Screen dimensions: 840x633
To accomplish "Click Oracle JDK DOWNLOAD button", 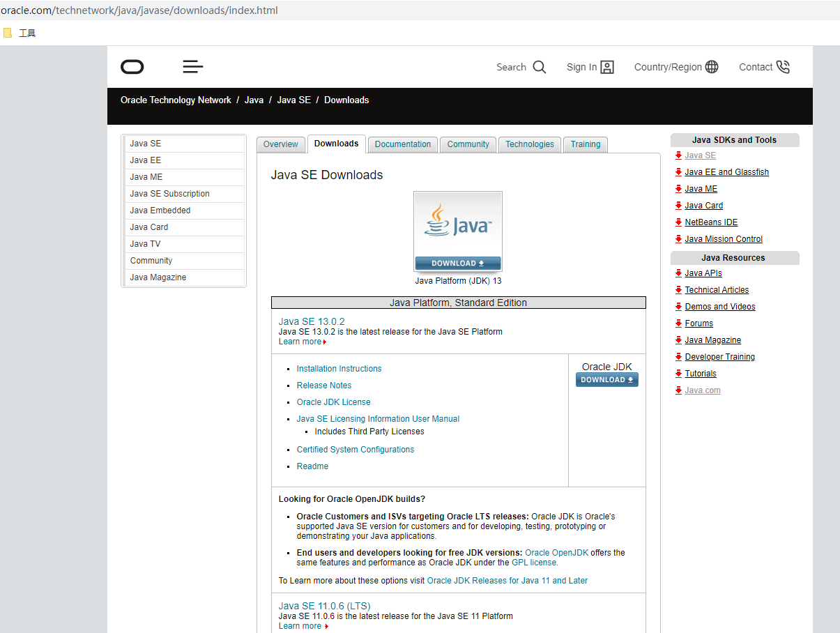I will pos(607,380).
